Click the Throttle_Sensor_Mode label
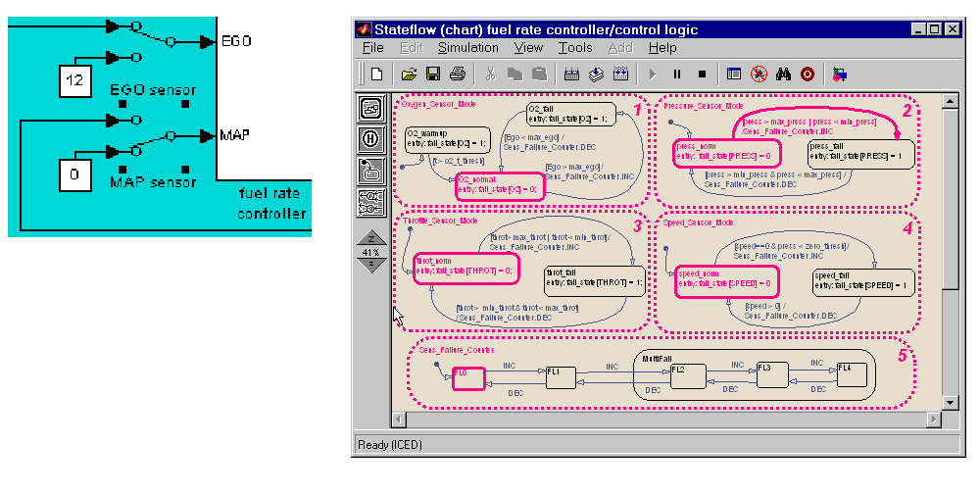The width and height of the screenshot is (980, 495). click(439, 221)
